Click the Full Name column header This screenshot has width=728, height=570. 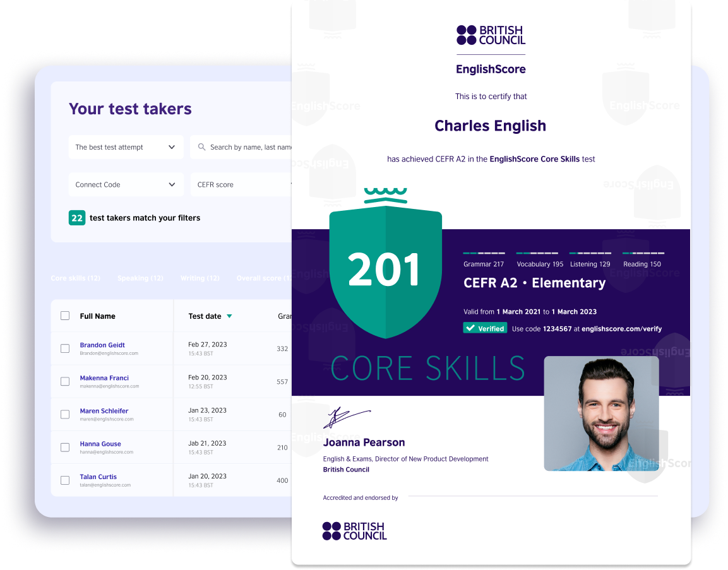pyautogui.click(x=97, y=316)
